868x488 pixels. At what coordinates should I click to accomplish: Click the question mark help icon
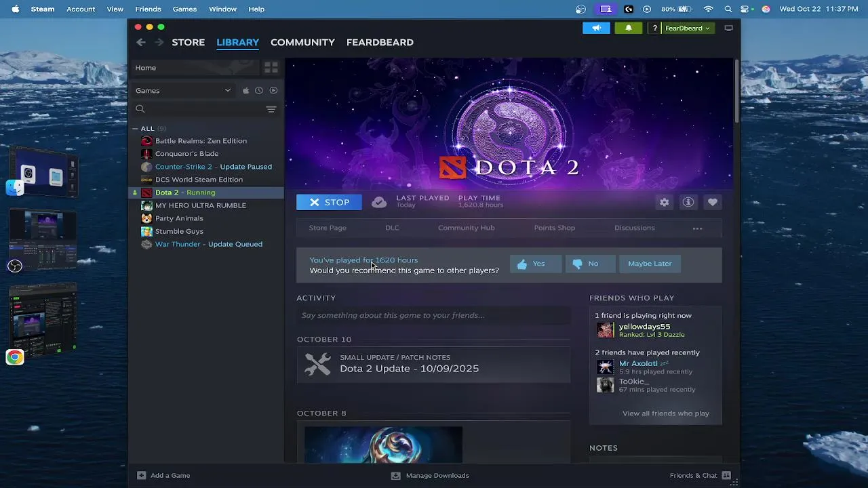click(x=654, y=28)
